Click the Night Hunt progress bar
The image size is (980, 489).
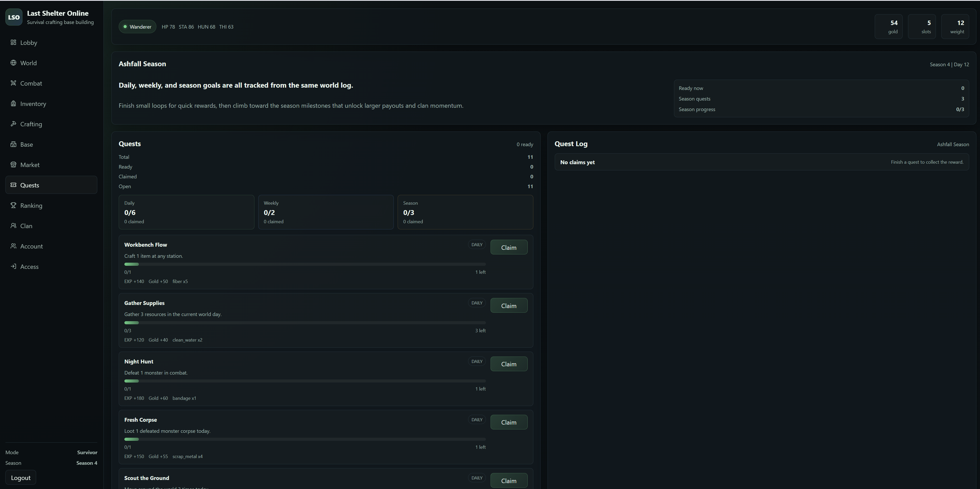click(305, 381)
